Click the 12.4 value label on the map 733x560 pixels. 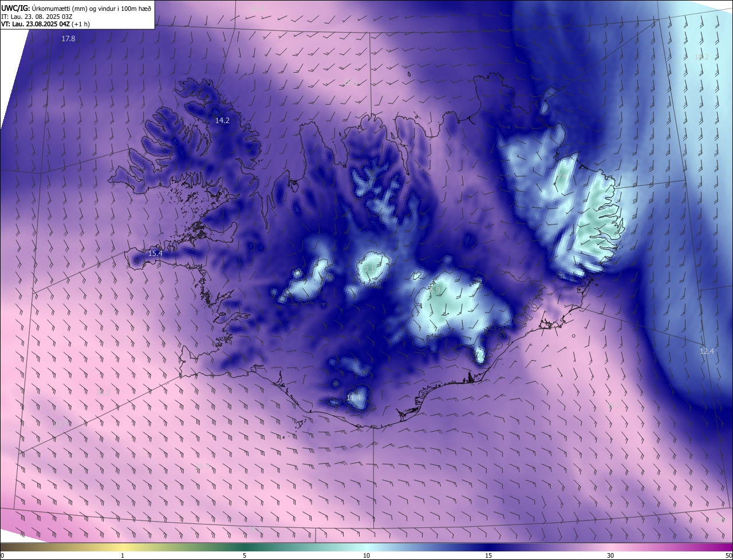[x=707, y=351]
